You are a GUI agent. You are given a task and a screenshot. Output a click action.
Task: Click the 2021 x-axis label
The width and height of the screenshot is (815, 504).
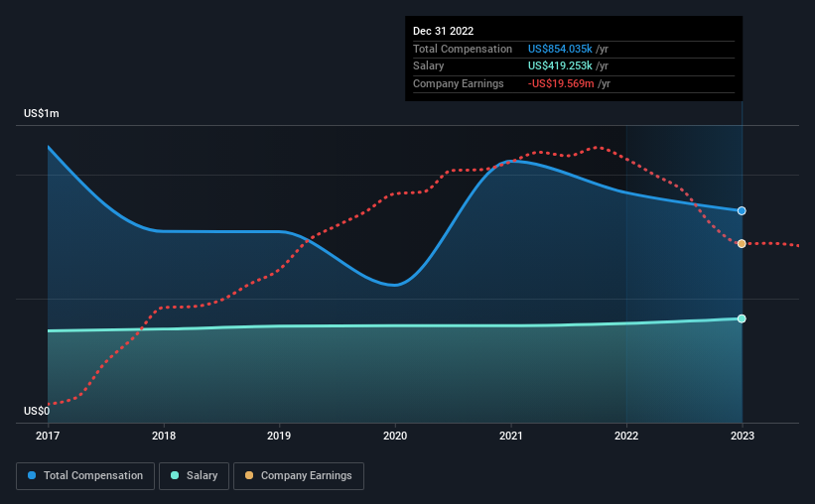click(x=511, y=436)
